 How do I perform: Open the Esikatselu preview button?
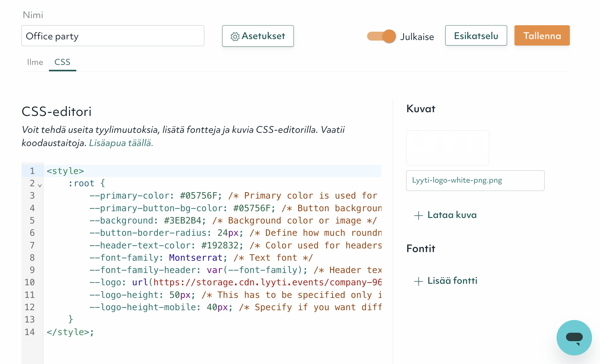click(x=476, y=36)
